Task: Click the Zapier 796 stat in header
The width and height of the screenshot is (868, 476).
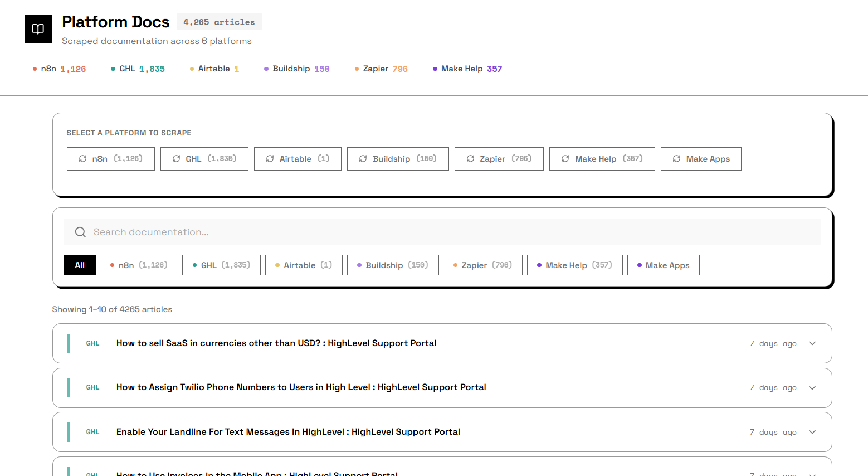Action: click(381, 69)
